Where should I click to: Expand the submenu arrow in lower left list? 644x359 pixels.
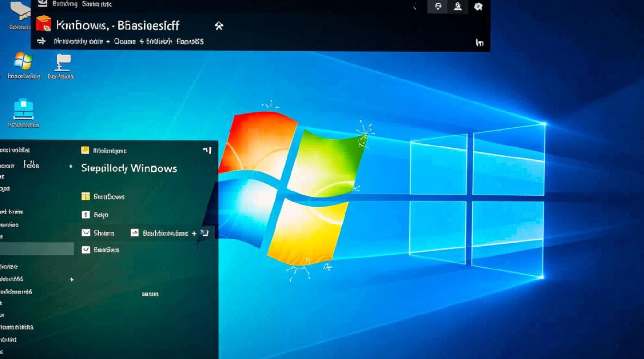pyautogui.click(x=72, y=279)
